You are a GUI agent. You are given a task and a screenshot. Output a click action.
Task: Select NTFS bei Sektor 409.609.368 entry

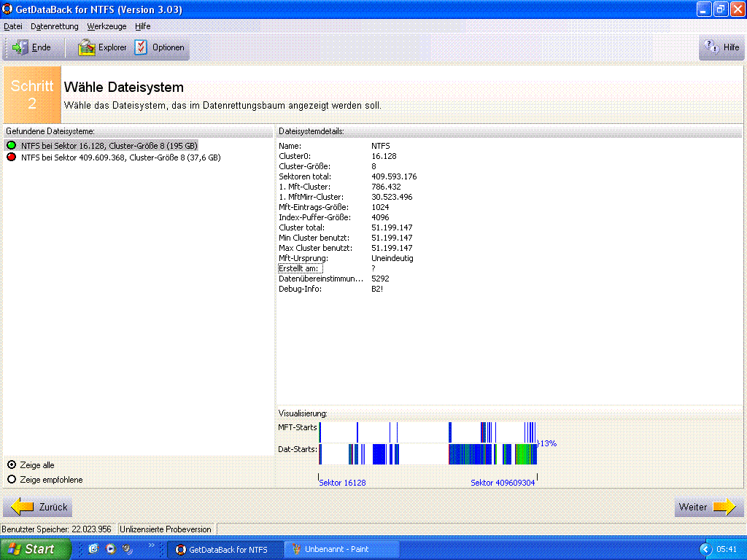(x=120, y=157)
